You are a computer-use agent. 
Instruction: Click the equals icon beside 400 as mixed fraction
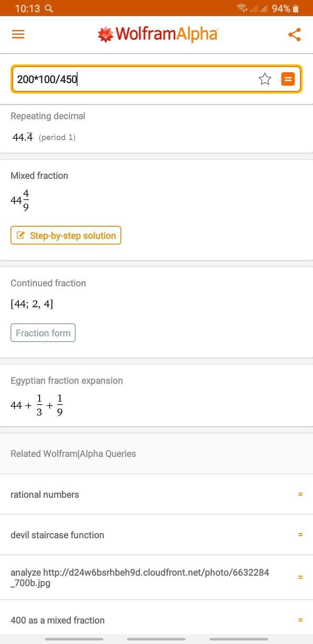pyautogui.click(x=300, y=620)
